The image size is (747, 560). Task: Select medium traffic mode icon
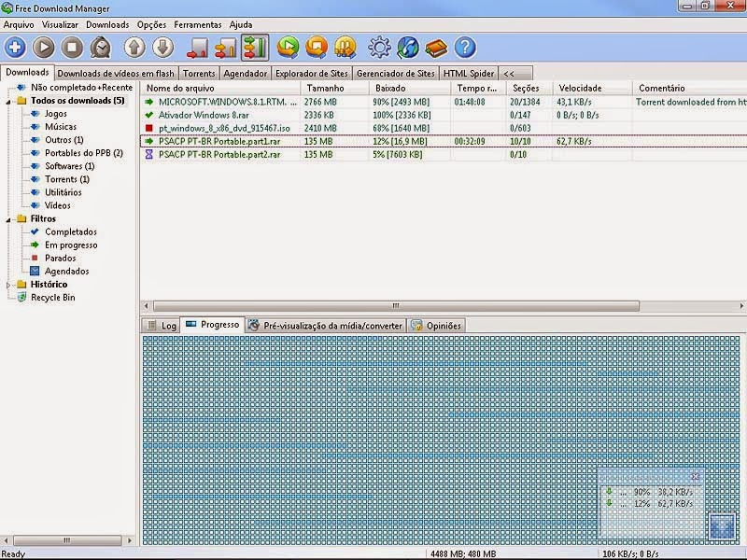click(x=226, y=48)
